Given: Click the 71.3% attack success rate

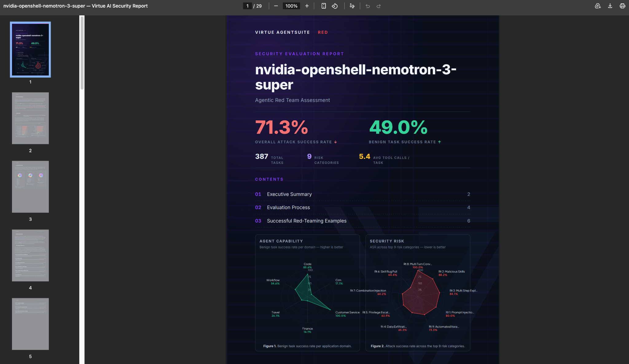Looking at the screenshot, I should click(x=282, y=127).
